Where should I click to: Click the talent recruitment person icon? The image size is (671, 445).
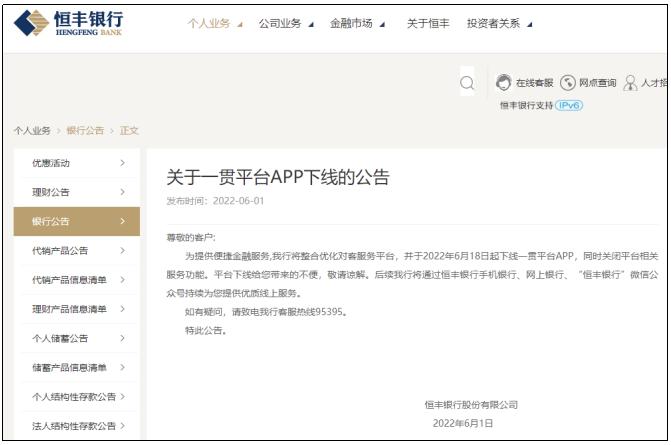click(x=630, y=83)
